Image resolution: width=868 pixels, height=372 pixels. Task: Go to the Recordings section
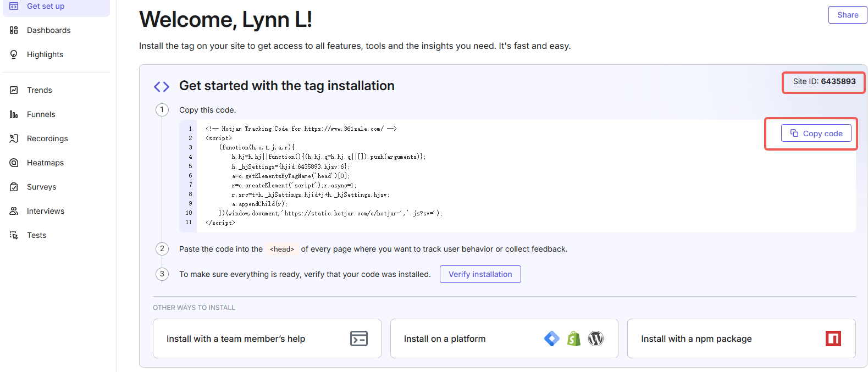pos(47,138)
